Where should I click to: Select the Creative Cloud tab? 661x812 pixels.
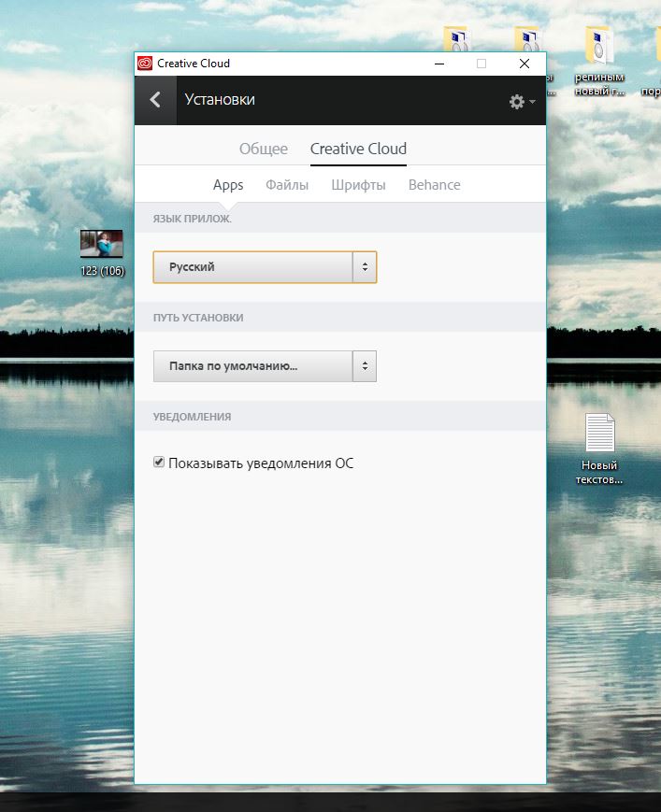[358, 150]
